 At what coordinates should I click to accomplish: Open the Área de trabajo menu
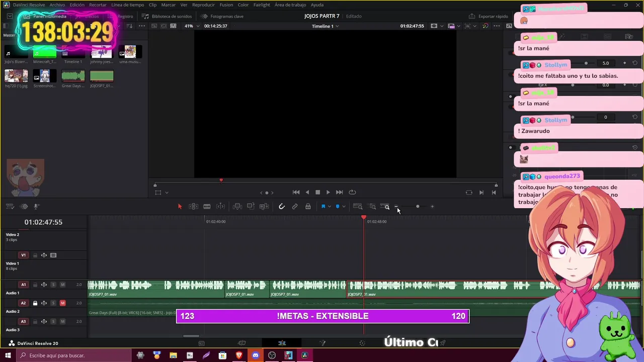pyautogui.click(x=290, y=5)
